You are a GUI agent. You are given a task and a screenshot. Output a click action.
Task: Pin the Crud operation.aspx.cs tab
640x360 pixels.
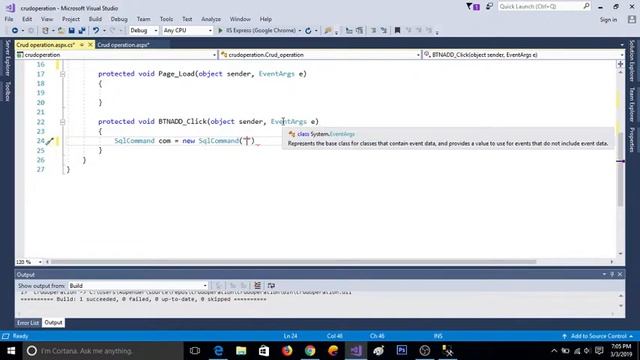click(x=82, y=45)
